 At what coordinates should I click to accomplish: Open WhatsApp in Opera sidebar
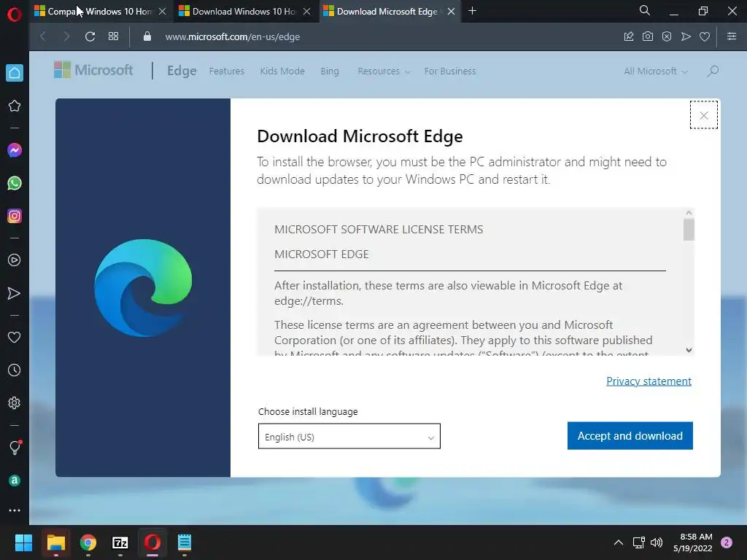(x=15, y=183)
